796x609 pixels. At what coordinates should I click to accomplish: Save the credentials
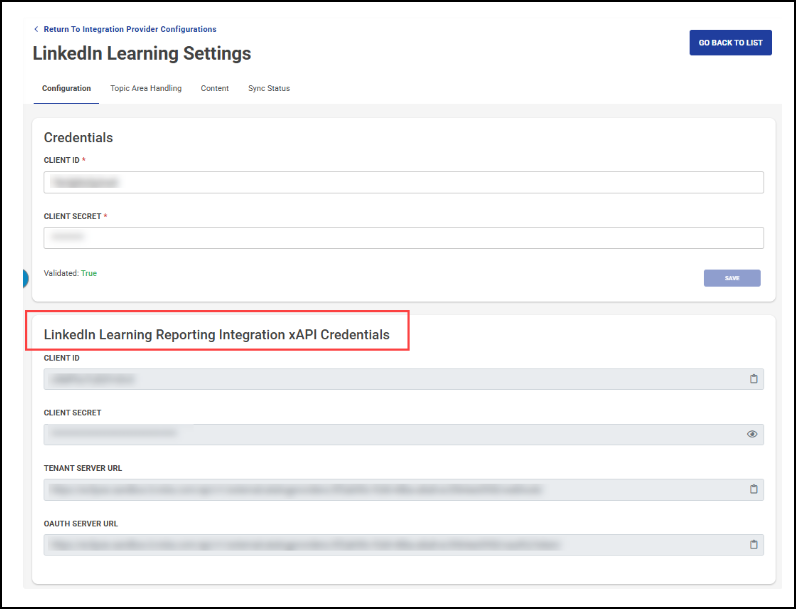(x=732, y=278)
